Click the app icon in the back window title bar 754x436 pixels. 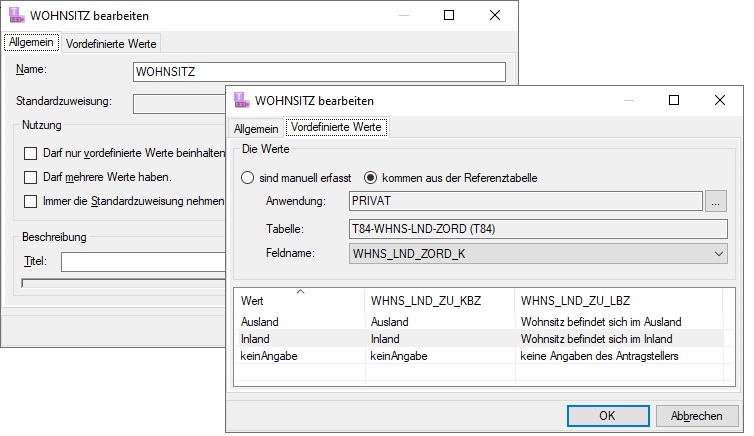coord(17,16)
